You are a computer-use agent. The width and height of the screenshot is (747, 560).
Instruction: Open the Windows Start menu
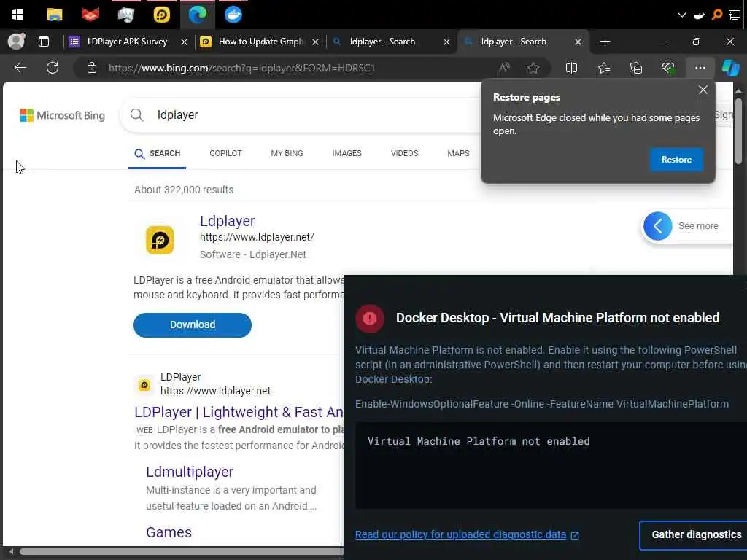coord(18,15)
